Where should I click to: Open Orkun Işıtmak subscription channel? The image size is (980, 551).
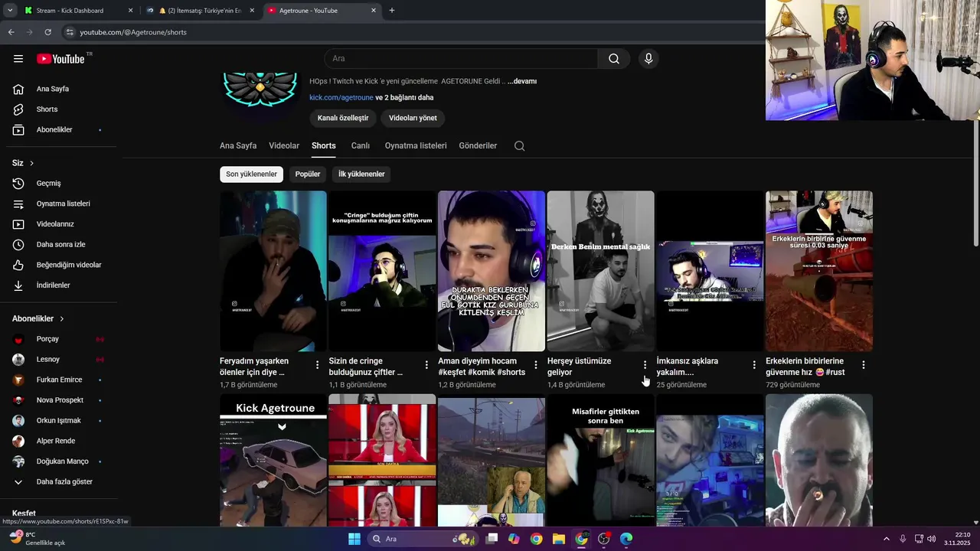58,421
